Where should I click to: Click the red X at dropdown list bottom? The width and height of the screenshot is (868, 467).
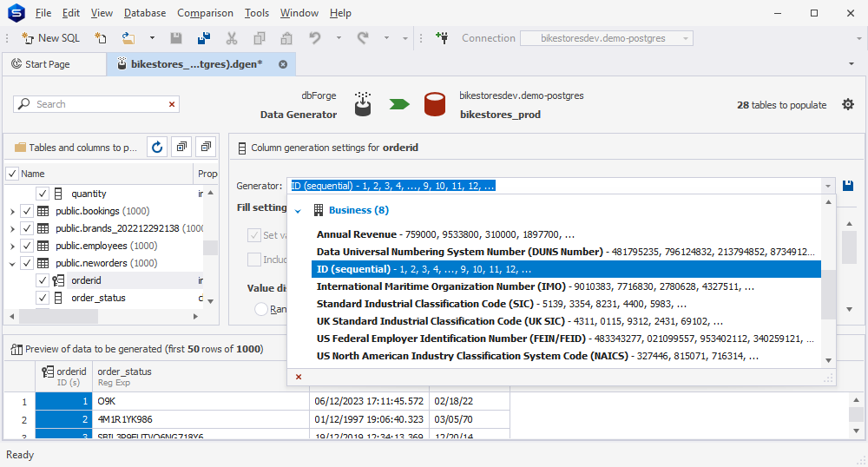[x=299, y=377]
